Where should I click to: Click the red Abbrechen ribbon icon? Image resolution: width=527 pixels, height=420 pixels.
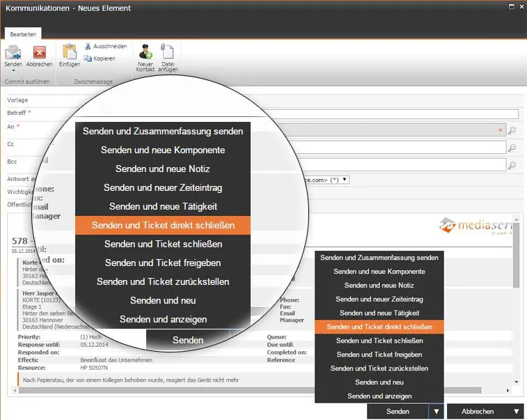[39, 52]
